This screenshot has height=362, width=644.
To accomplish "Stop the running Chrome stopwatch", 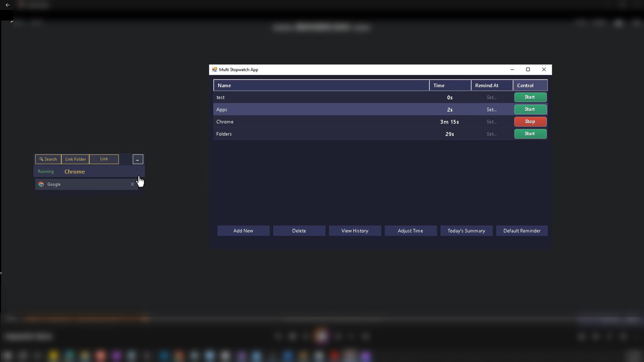I will point(530,122).
